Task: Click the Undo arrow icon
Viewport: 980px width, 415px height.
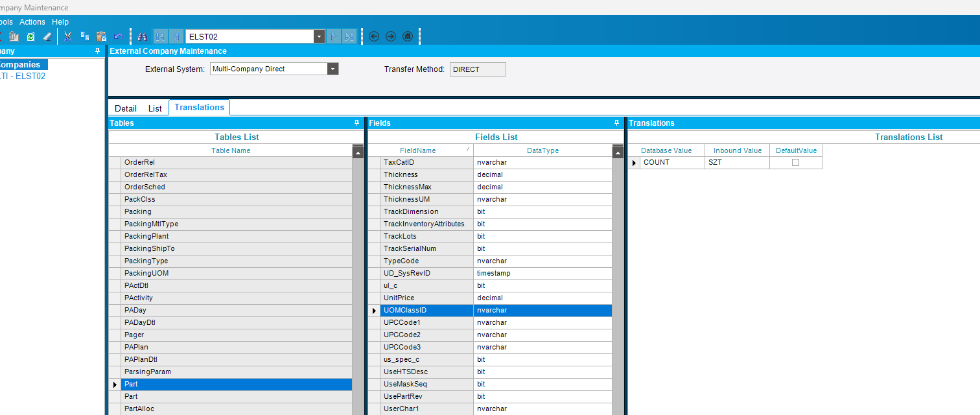Action: pyautogui.click(x=118, y=36)
